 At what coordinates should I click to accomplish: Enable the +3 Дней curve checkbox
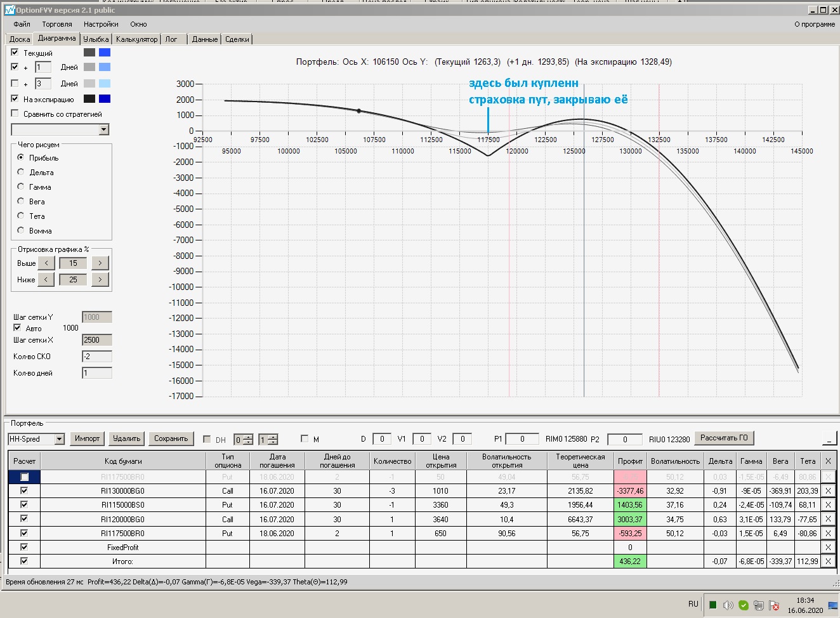[x=15, y=83]
